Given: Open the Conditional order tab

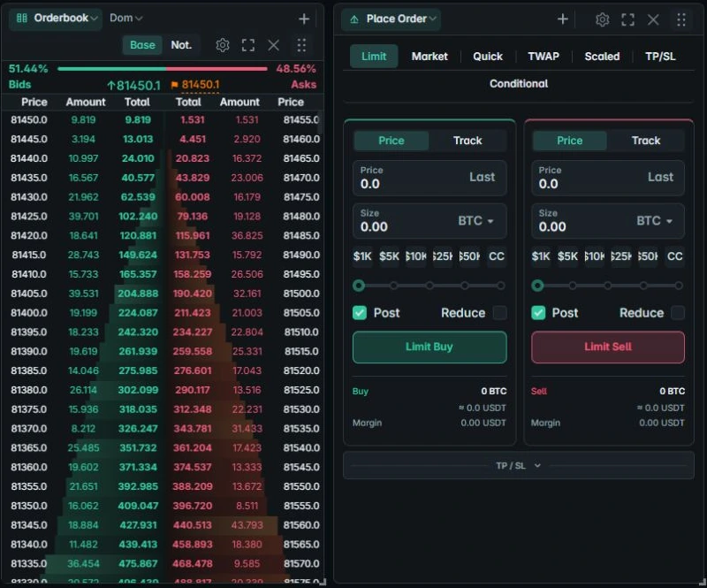Looking at the screenshot, I should (x=519, y=83).
